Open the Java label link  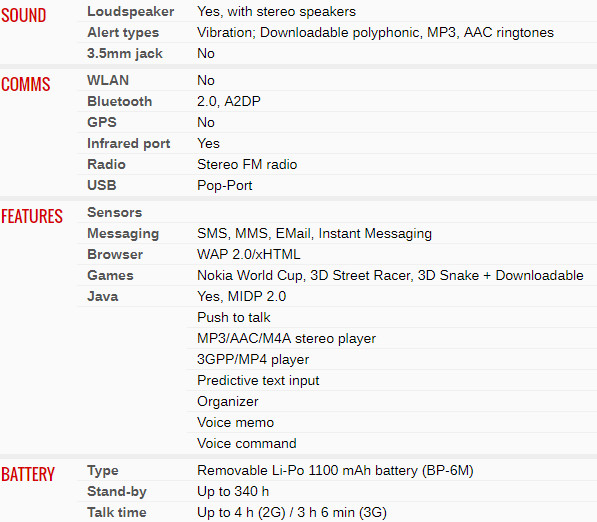pos(103,296)
